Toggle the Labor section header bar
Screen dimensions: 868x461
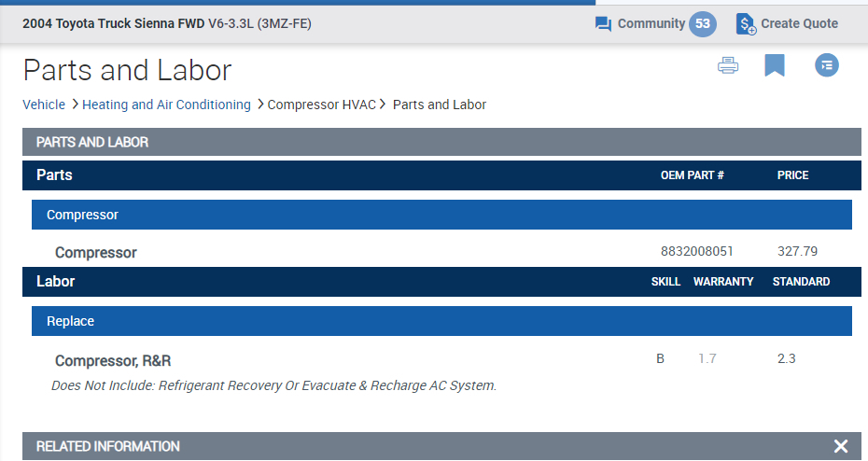[441, 282]
